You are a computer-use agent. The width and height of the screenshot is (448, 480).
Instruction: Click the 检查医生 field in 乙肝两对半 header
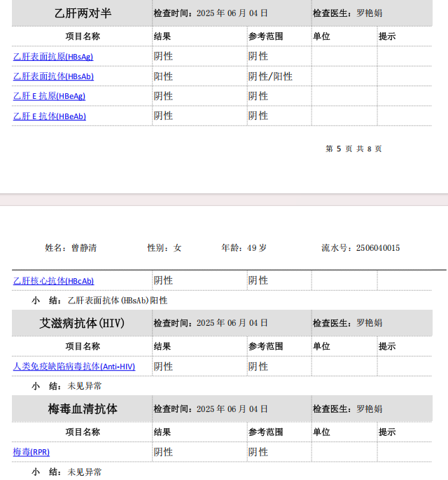347,13
